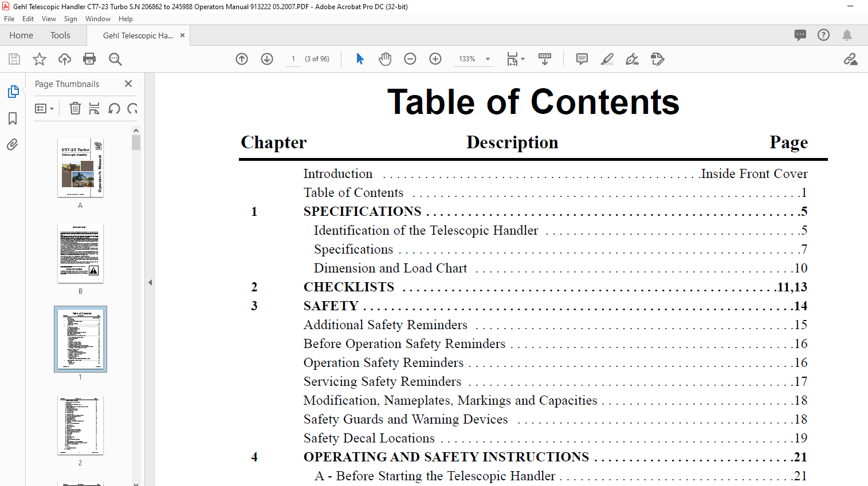Zoom in with the plus button
This screenshot has width=868, height=486.
tap(435, 59)
